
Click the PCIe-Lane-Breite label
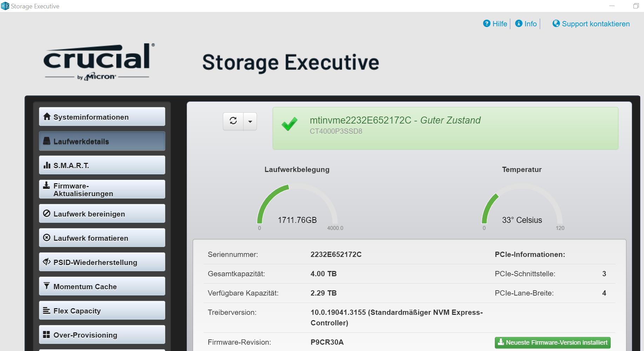524,293
